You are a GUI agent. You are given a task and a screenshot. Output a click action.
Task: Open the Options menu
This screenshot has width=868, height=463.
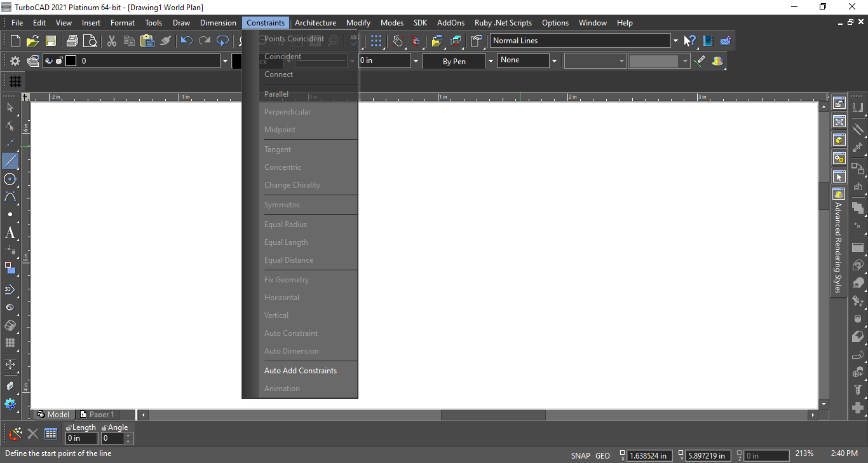(555, 23)
